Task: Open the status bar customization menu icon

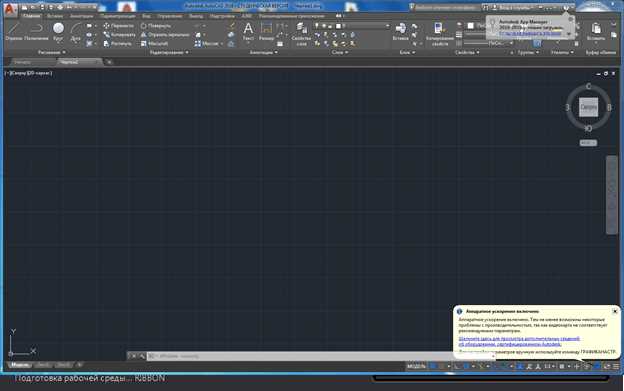Action: pyautogui.click(x=616, y=366)
